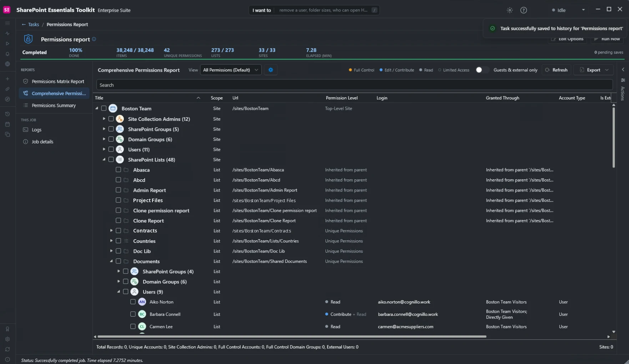Expand the Site Collection Admins (12) node

tap(104, 119)
